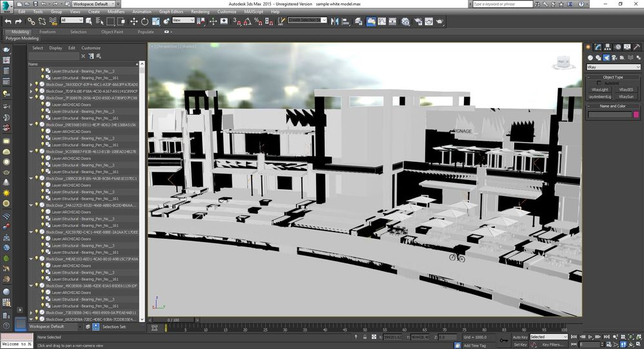Switch to the Object Paint ribbon tab
This screenshot has height=349, width=644.
[x=112, y=32]
